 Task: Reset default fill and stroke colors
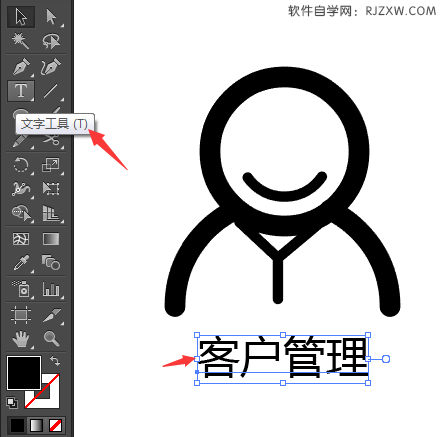click(12, 403)
